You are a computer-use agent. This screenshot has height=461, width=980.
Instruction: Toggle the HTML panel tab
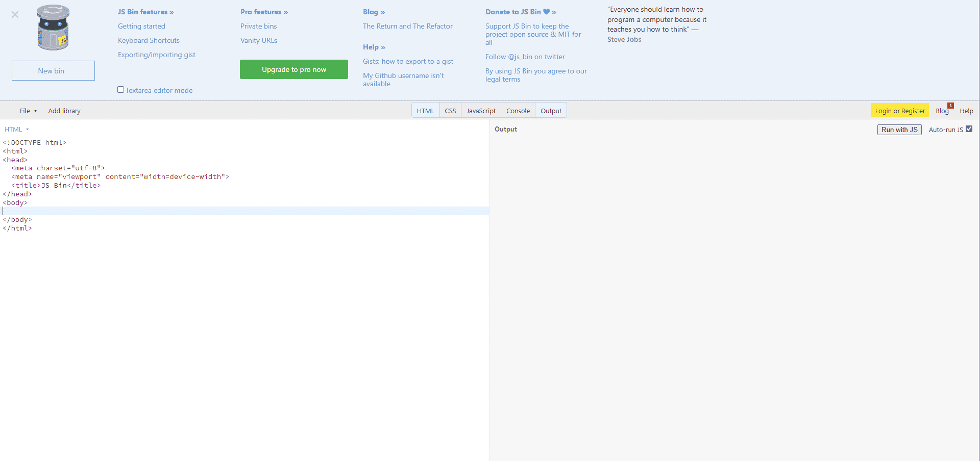pyautogui.click(x=426, y=111)
